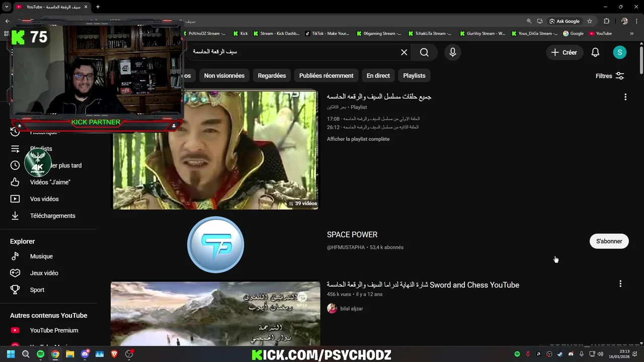
Task: Open Vidéos "J'aime" in sidebar
Action: pyautogui.click(x=50, y=182)
